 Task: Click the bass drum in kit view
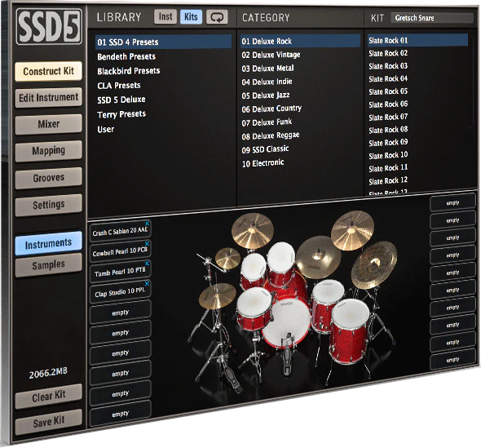tap(286, 324)
